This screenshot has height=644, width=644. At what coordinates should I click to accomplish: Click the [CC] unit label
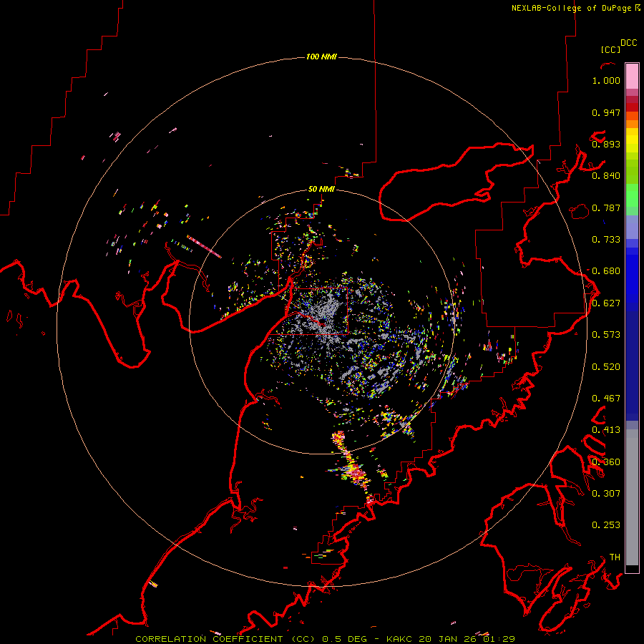click(610, 49)
